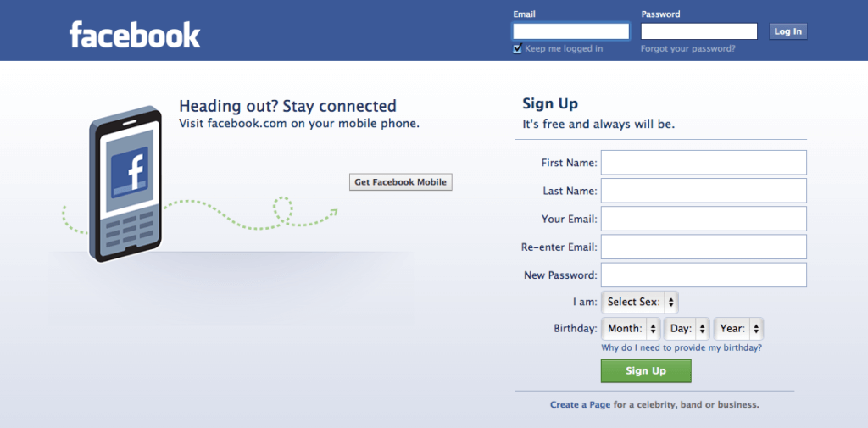Click the Password login field
This screenshot has height=428, width=868.
(x=698, y=31)
